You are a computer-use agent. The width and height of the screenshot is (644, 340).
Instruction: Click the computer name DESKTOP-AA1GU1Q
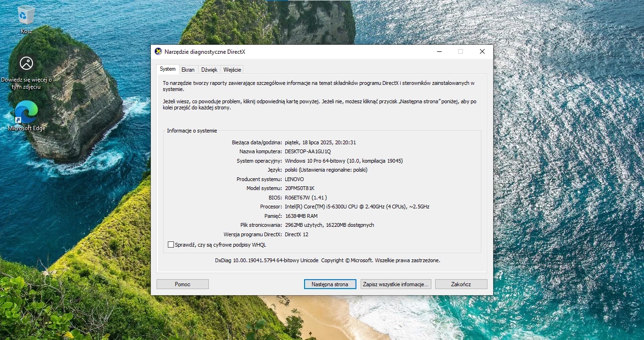pos(308,151)
